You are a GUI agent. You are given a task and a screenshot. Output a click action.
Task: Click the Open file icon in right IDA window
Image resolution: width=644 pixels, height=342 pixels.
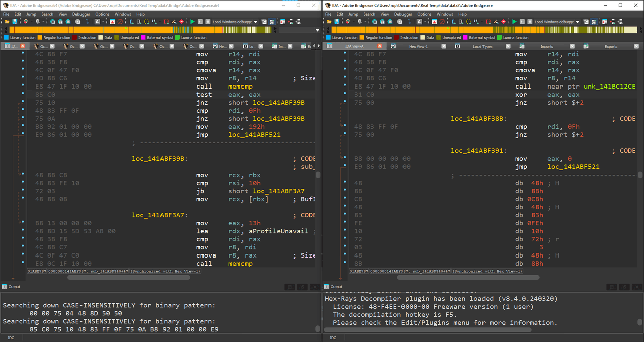click(x=329, y=22)
